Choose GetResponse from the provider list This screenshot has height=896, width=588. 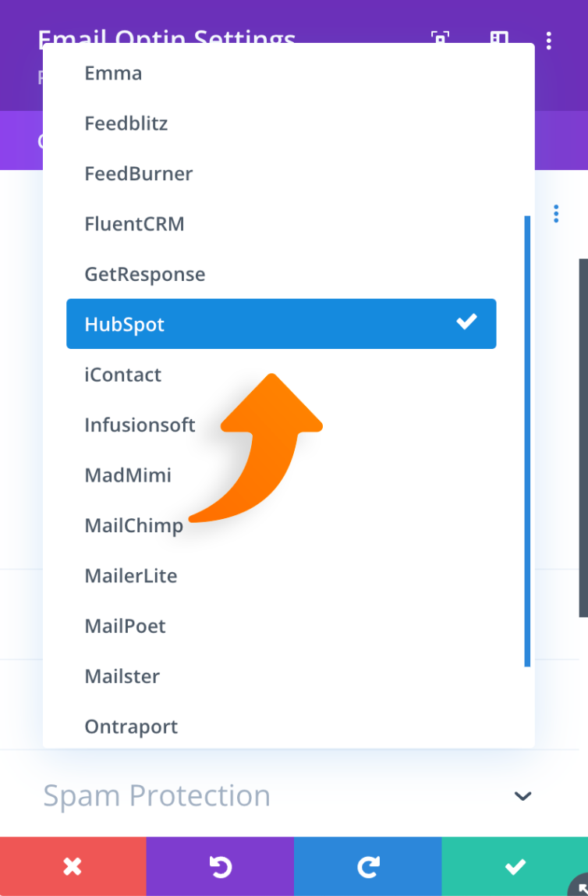point(144,274)
